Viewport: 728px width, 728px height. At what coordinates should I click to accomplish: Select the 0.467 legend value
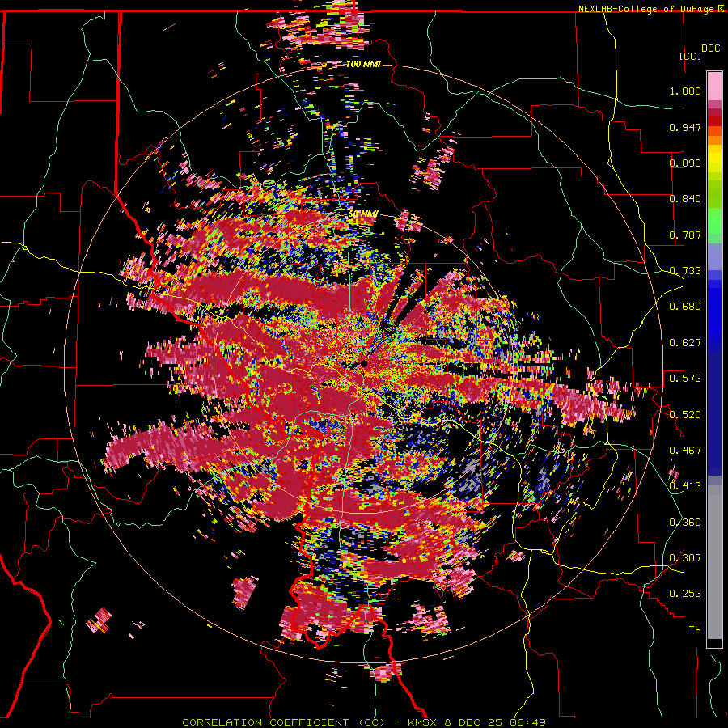point(685,451)
